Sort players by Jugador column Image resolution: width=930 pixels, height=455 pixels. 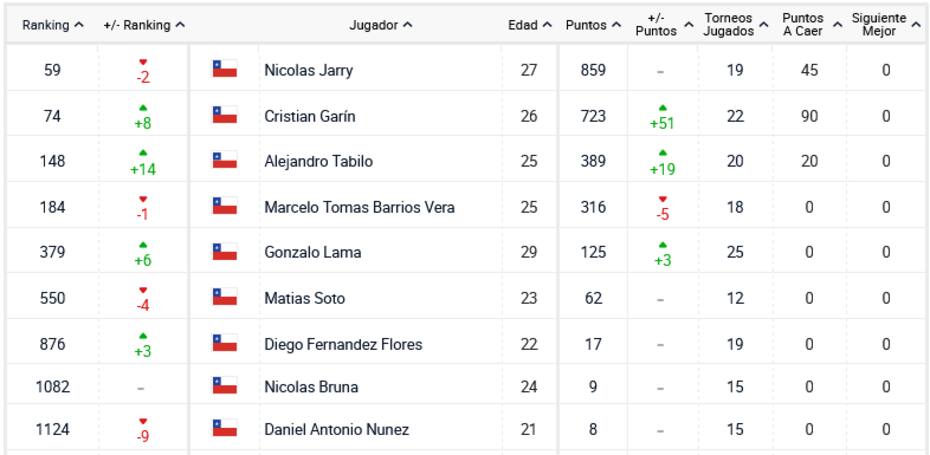click(x=381, y=25)
